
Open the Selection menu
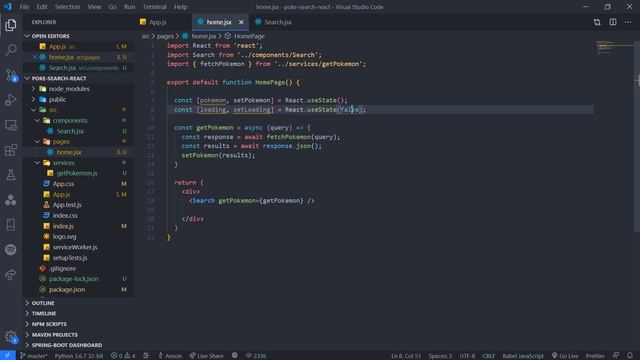coord(67,7)
